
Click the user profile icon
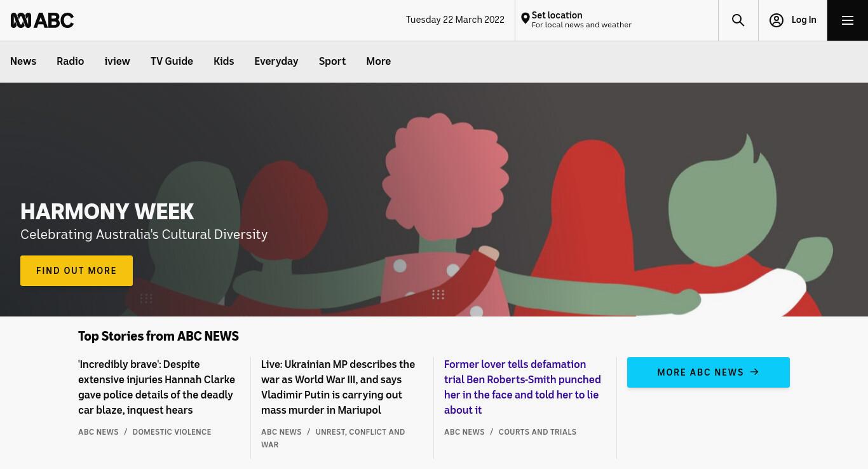tap(776, 20)
